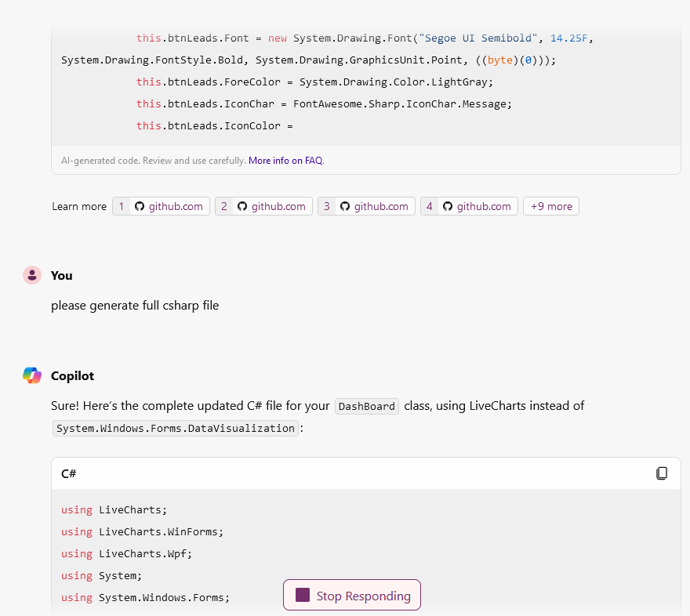The image size is (690, 616).
Task: Copy the C# code block
Action: point(662,473)
